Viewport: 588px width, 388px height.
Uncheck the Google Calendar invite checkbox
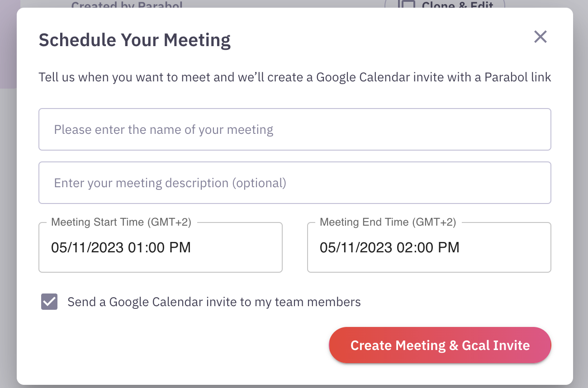[x=49, y=302]
